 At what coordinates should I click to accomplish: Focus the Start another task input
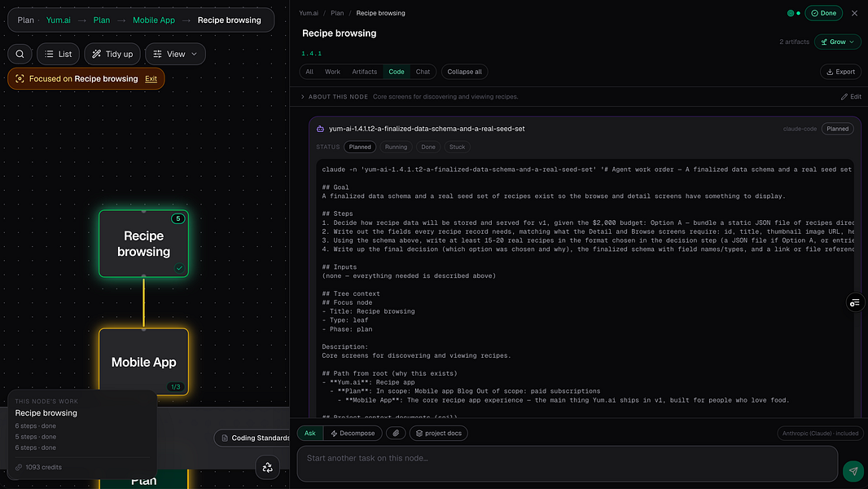[568, 464]
